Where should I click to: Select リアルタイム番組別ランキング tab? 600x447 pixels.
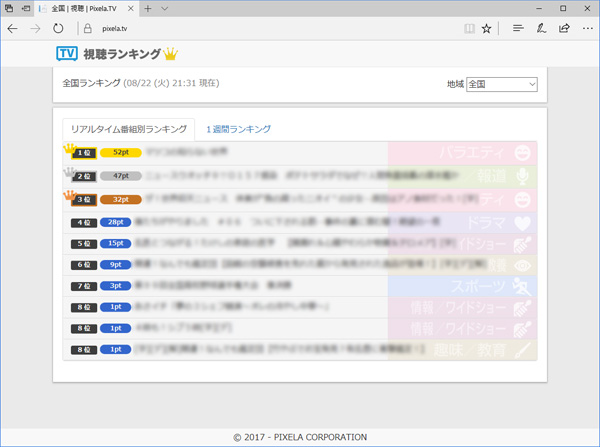pos(129,129)
